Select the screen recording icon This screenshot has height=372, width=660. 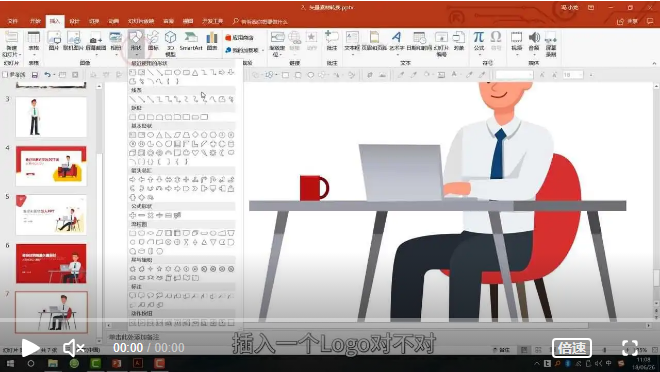[x=551, y=43]
